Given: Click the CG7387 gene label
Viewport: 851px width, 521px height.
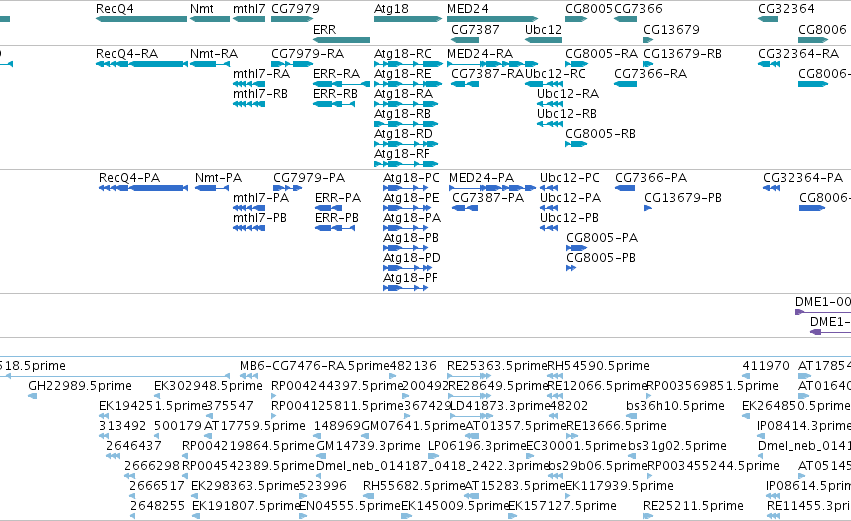Looking at the screenshot, I should coord(475,29).
